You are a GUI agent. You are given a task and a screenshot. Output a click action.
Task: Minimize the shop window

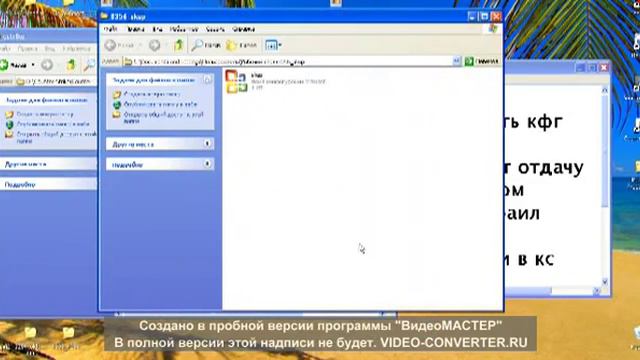click(472, 16)
